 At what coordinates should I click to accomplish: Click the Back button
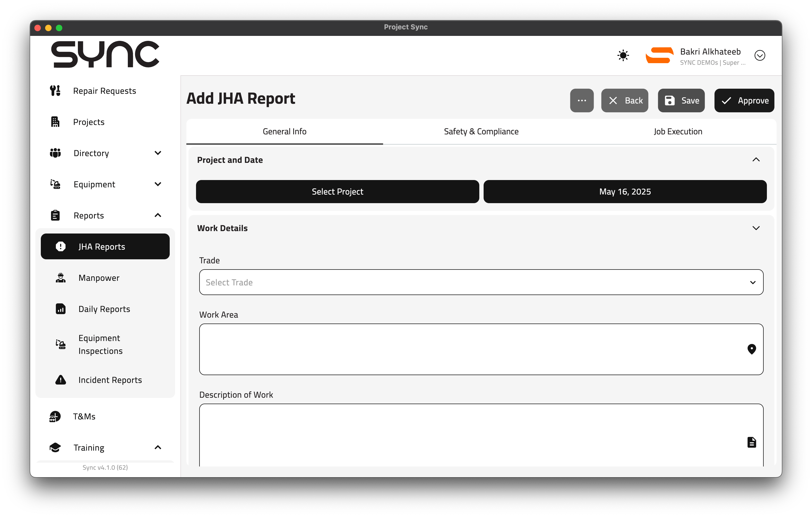click(x=625, y=100)
